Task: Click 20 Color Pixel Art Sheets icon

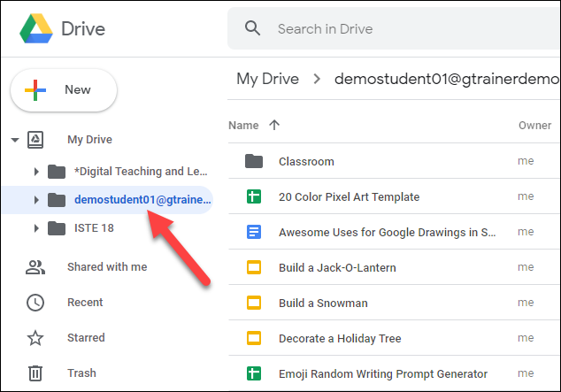Action: click(254, 196)
